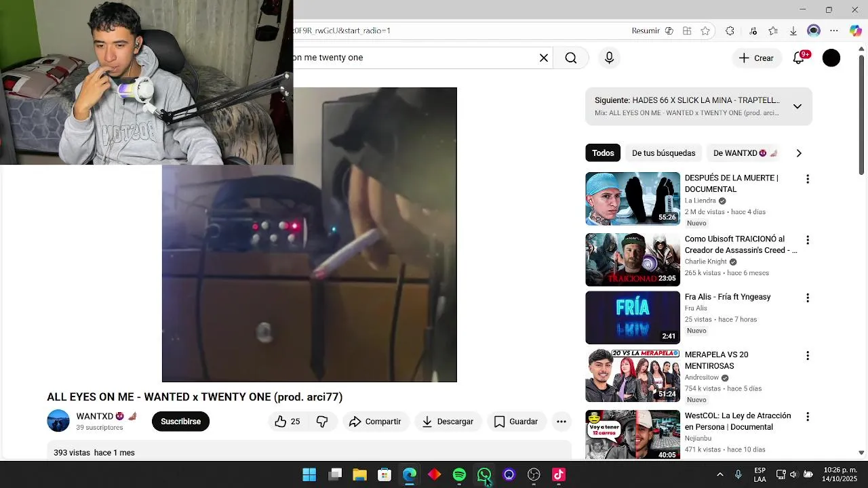
Task: Click the Crear button
Action: coord(756,58)
